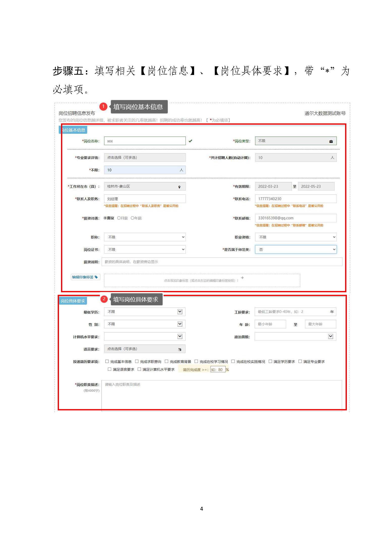Click location pin icon in 工作所在市 field
The image size is (392, 555).
tap(179, 187)
